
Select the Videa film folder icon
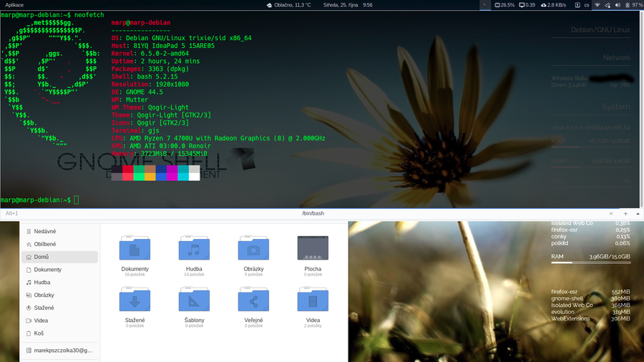point(313,299)
